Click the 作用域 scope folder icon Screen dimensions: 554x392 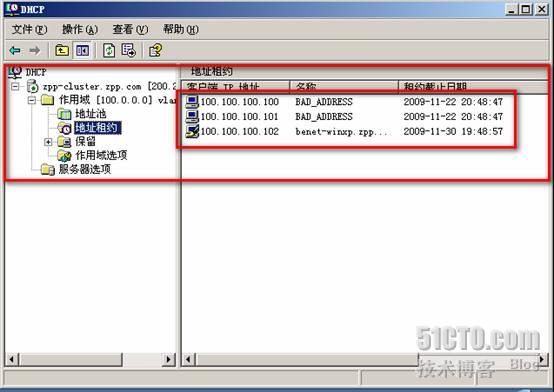point(47,100)
